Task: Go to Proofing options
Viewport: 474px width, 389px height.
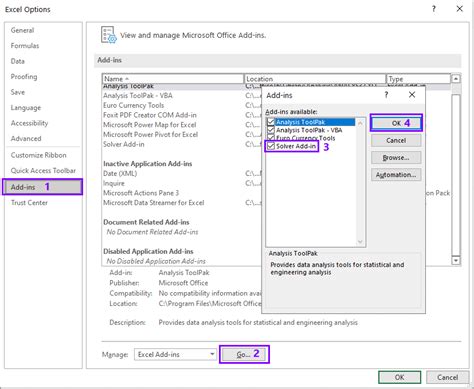Action: pyautogui.click(x=24, y=77)
